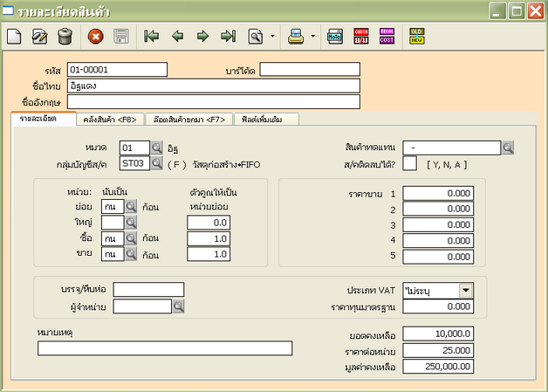The height and width of the screenshot is (392, 548).
Task: Click the CHECK toolbar icon
Action: 361,37
